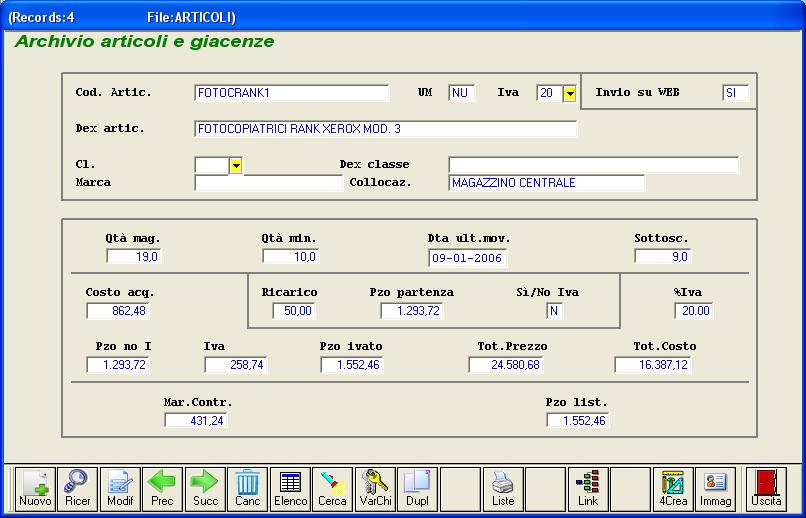
Task: Open the Cl. class dropdown arrow
Action: (x=235, y=165)
